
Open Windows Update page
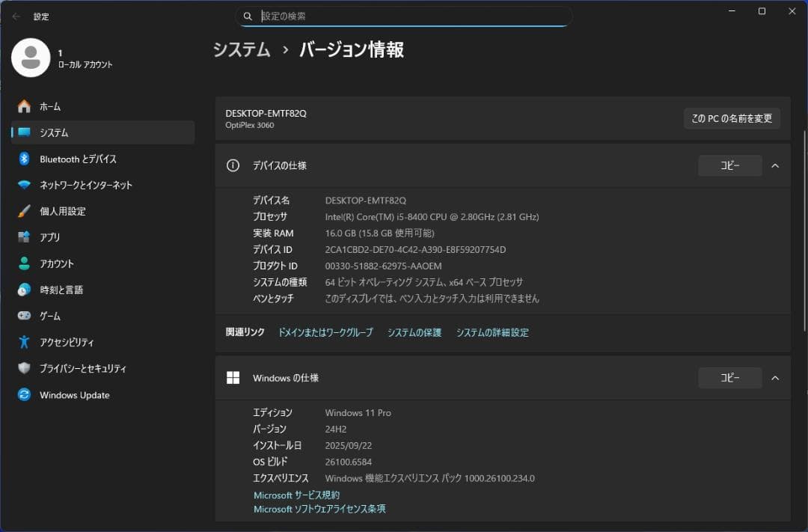pos(74,395)
